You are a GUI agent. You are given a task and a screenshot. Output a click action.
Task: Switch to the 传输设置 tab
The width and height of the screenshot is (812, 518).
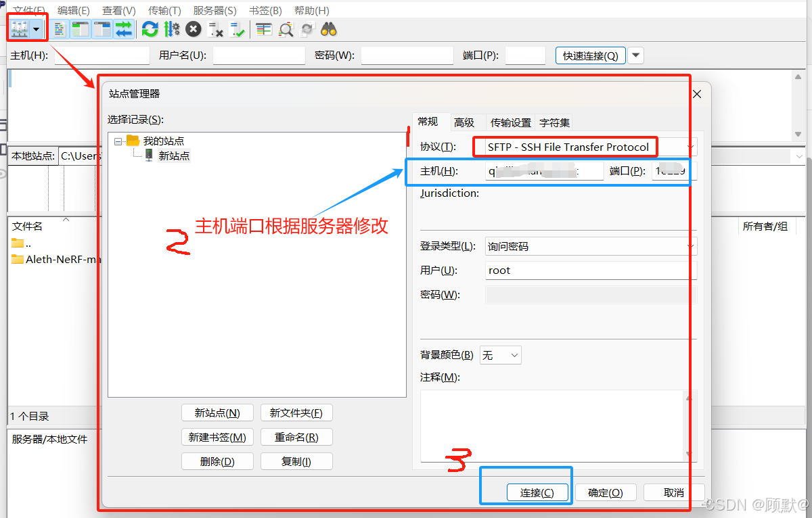[x=511, y=122]
